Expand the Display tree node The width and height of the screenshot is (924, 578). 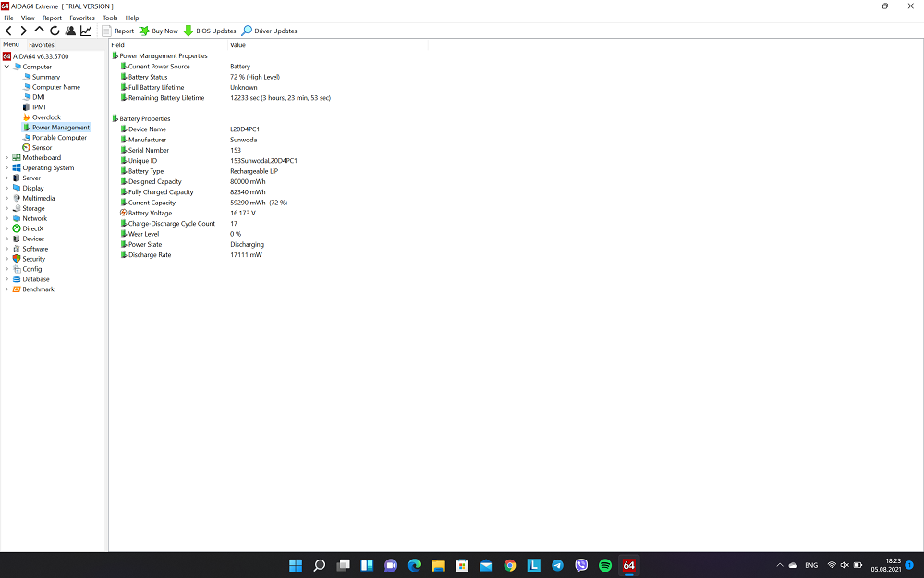(x=6, y=188)
